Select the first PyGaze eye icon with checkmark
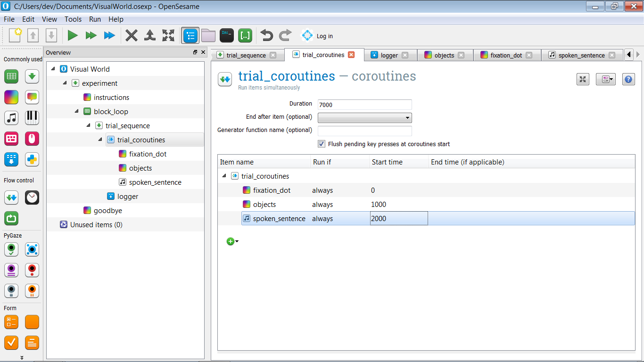This screenshot has height=362, width=644. coord(11,249)
